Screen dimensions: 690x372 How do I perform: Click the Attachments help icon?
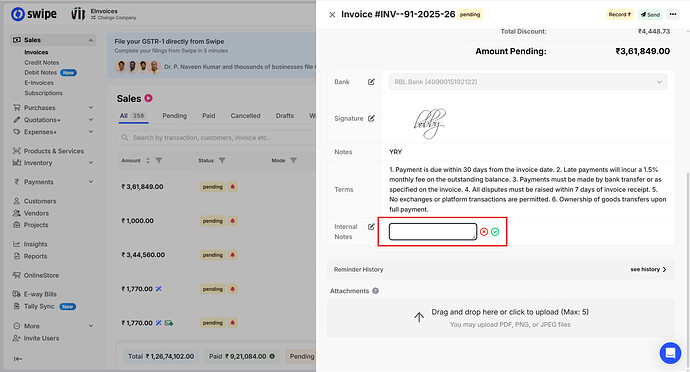coord(375,291)
